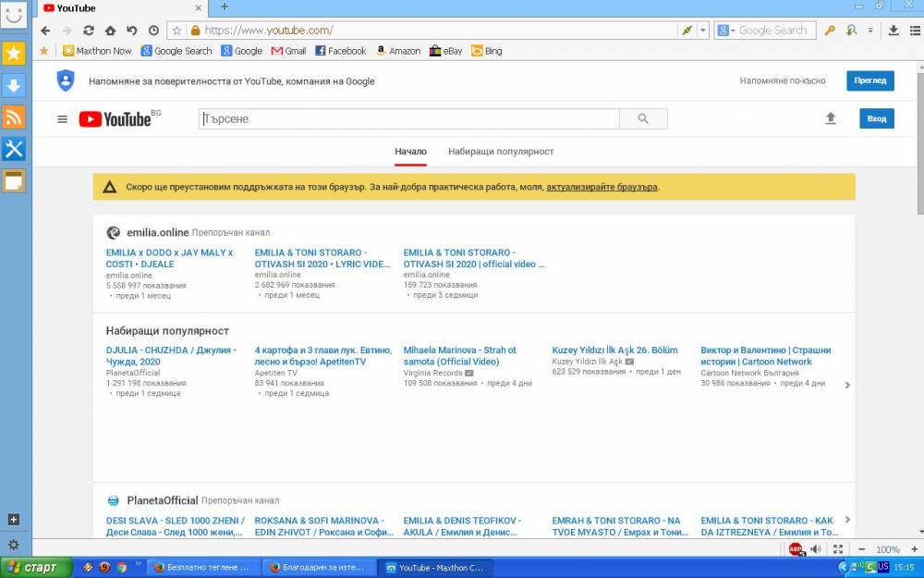
Task: Go to the home page icon
Action: [110, 31]
